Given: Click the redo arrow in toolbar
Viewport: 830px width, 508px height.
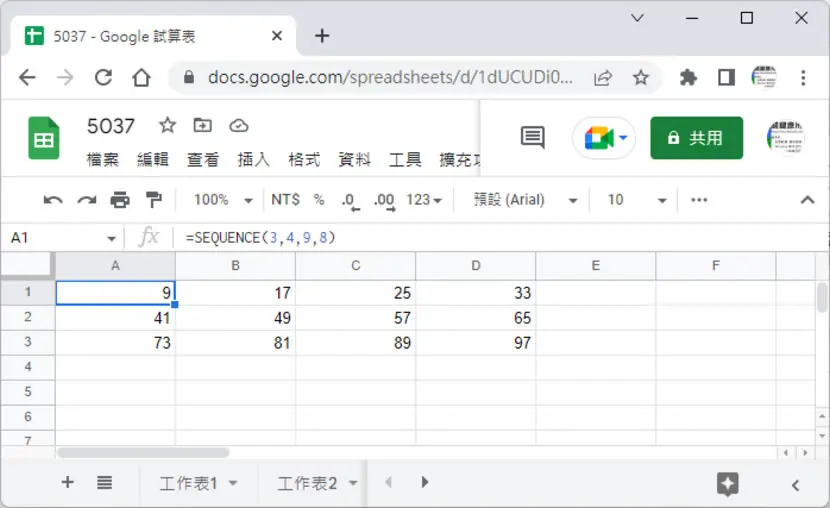Looking at the screenshot, I should 87,200.
